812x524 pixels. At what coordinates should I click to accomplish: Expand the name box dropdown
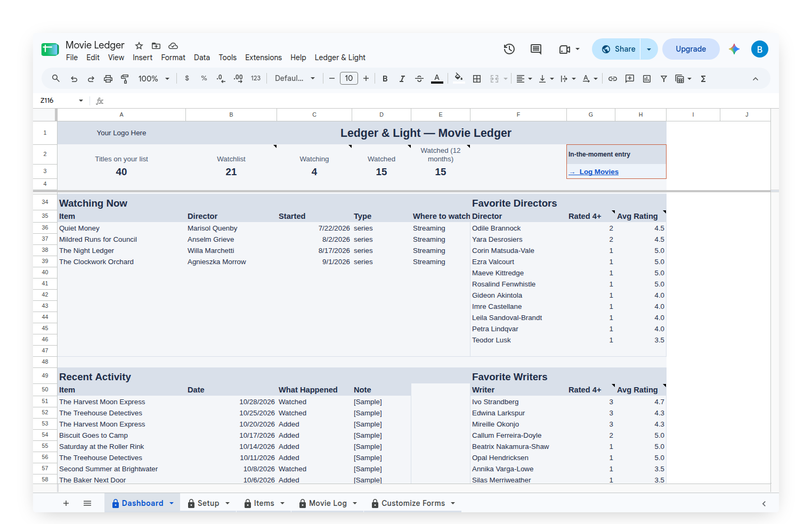click(x=81, y=101)
